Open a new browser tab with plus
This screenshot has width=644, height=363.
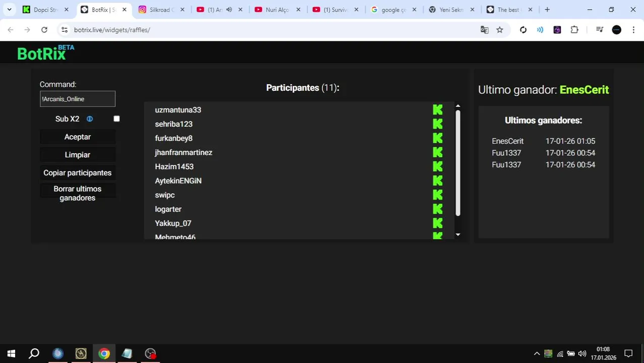pyautogui.click(x=547, y=10)
